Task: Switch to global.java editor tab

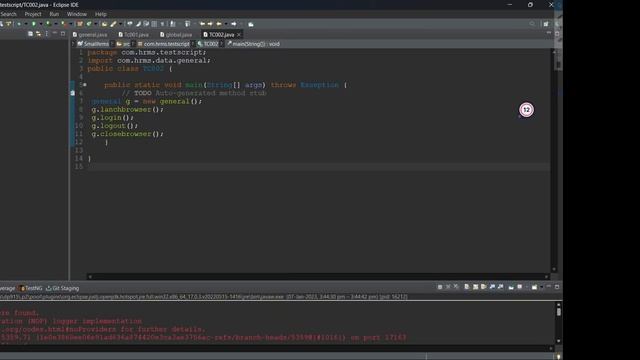Action: tap(176, 35)
